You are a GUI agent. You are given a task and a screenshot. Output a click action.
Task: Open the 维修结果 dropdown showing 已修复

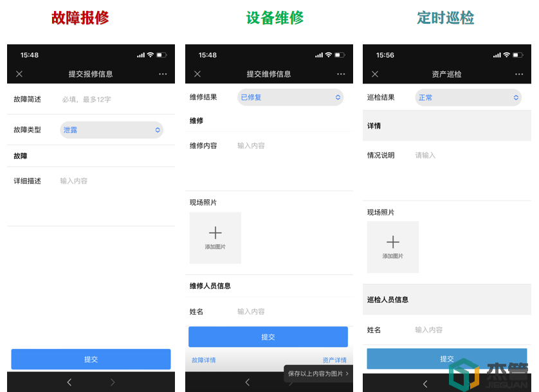(291, 97)
